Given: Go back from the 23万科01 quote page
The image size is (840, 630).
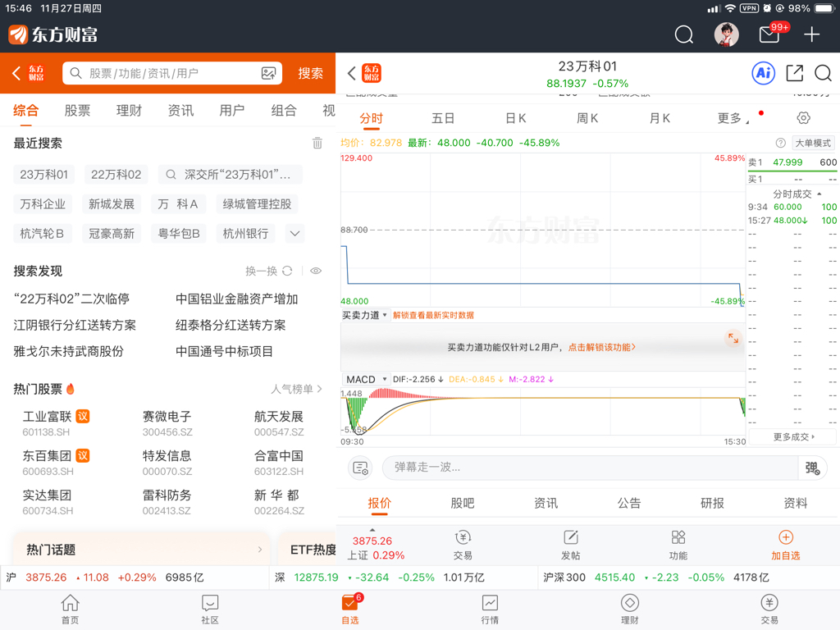Looking at the screenshot, I should pyautogui.click(x=352, y=73).
